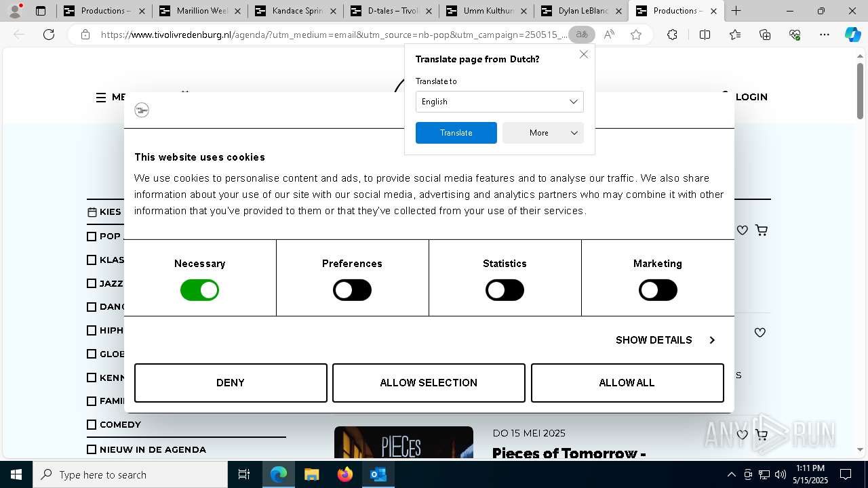
Task: Click the heart icon beside the first event
Action: coord(743,230)
